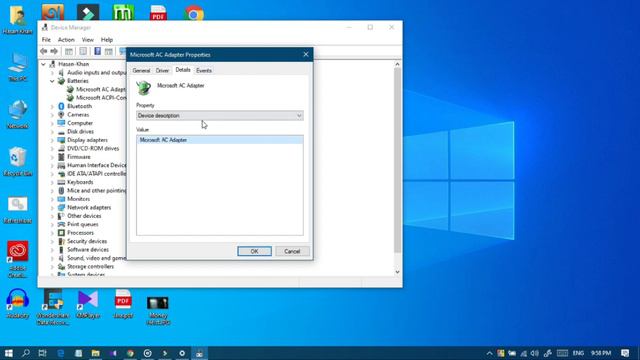The height and width of the screenshot is (360, 640).
Task: Switch to the Events tab
Action: (x=204, y=71)
